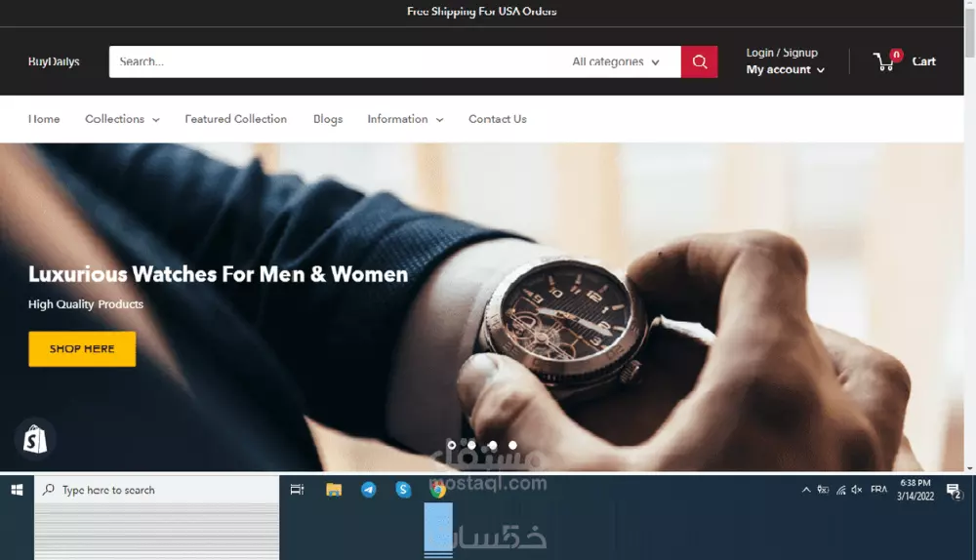Viewport: 976px width, 560px height.
Task: Select the third carousel slide dot
Action: pyautogui.click(x=492, y=445)
